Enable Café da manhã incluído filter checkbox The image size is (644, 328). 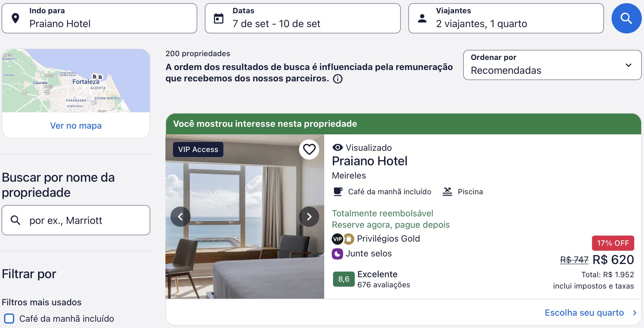(9, 319)
